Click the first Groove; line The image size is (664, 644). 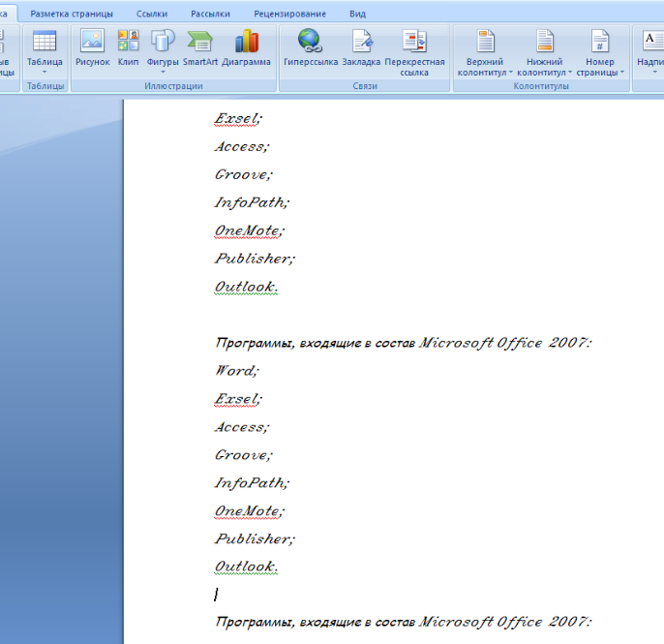[244, 174]
